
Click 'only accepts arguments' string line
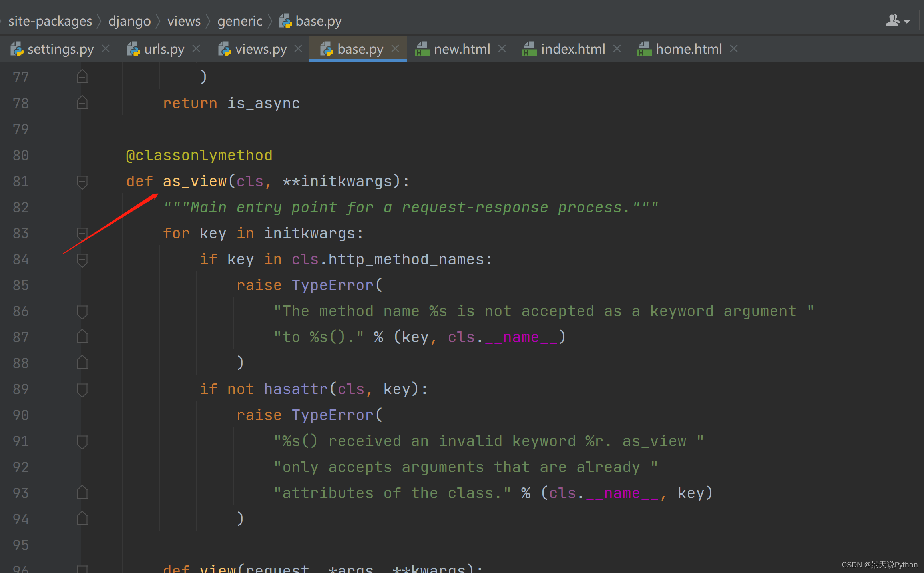466,467
